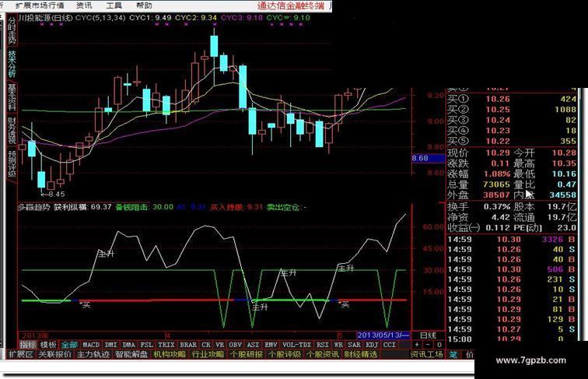Click the 8.68 price axis marker
The width and height of the screenshot is (588, 379).
(428, 158)
